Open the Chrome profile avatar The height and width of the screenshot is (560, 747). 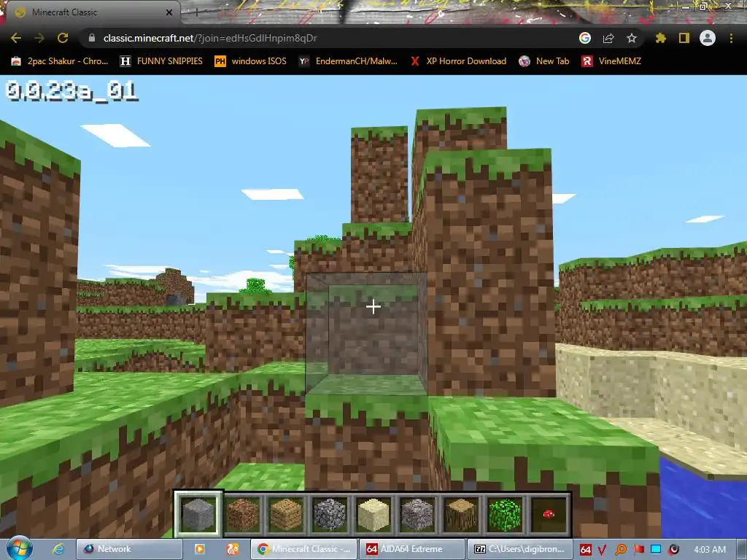coord(708,38)
